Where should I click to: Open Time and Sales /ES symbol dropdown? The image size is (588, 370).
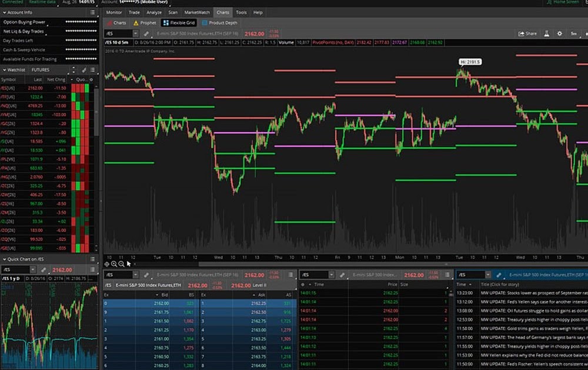[x=331, y=275]
